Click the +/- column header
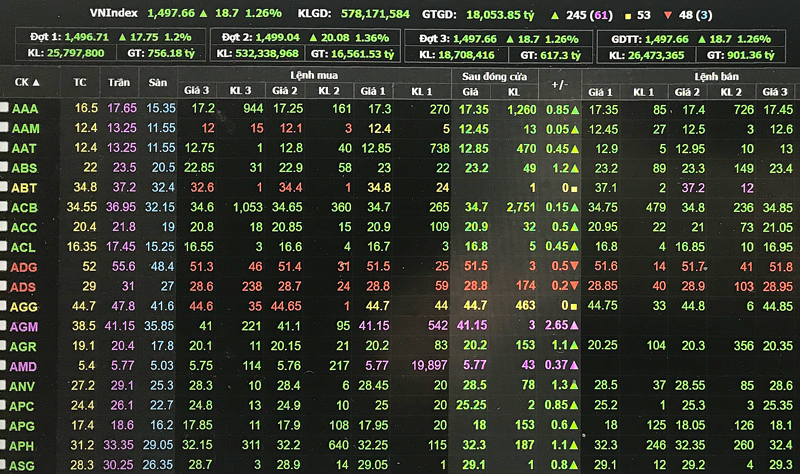The image size is (800, 474). point(560,85)
